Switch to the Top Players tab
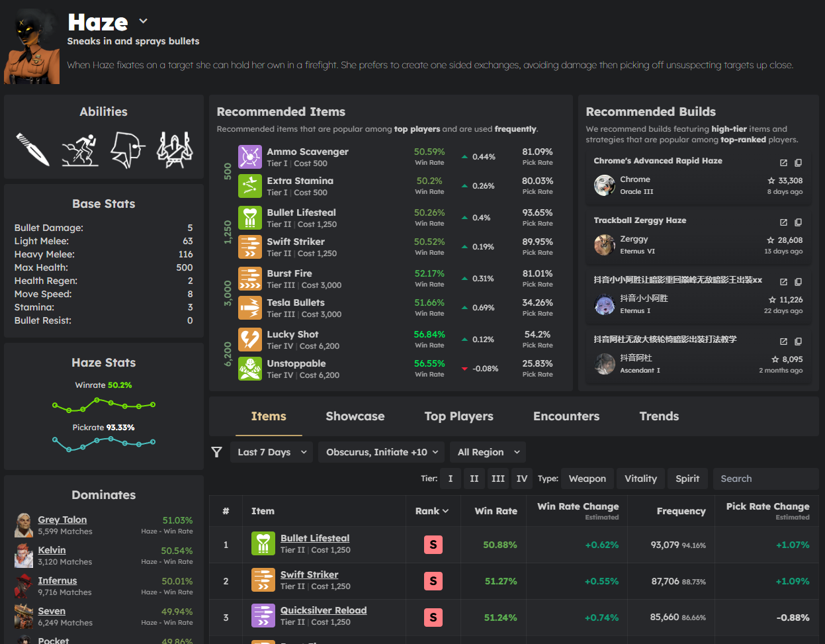The image size is (825, 644). pos(458,416)
